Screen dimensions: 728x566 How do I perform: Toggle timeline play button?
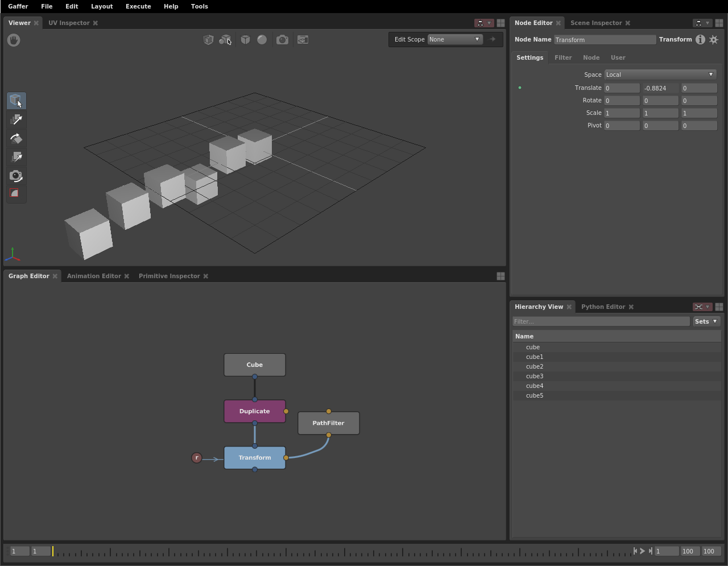coord(643,551)
